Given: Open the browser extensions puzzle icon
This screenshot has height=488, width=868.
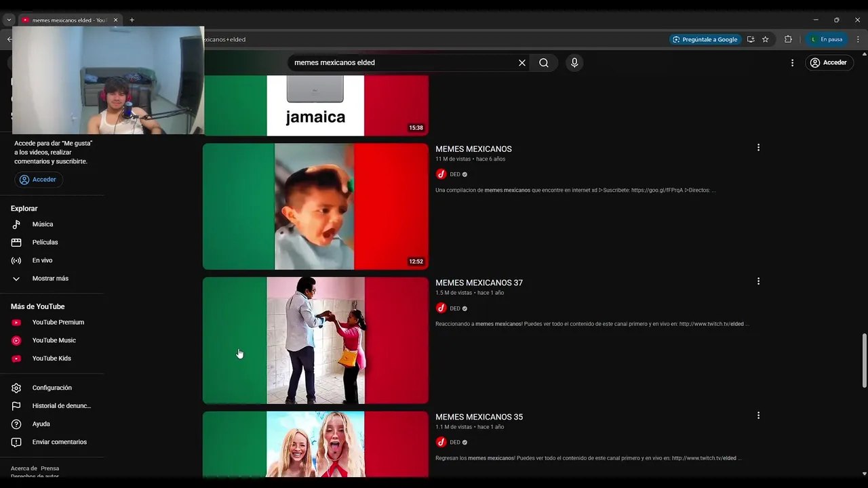Looking at the screenshot, I should click(x=788, y=39).
